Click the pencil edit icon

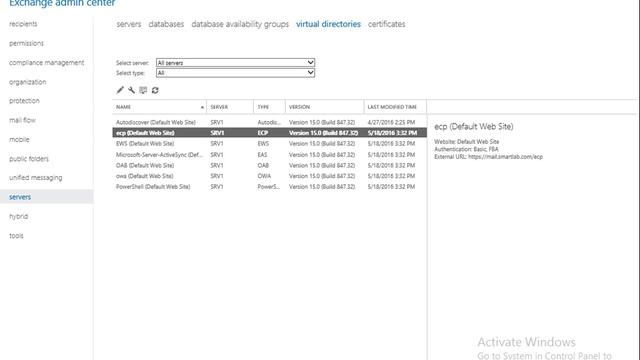(120, 90)
